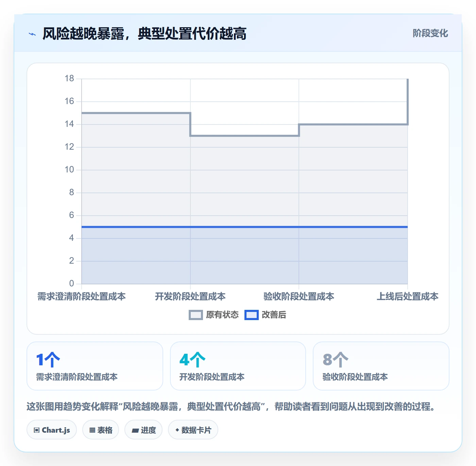Click the x-axis label 开发阶段处置成本

tap(190, 297)
